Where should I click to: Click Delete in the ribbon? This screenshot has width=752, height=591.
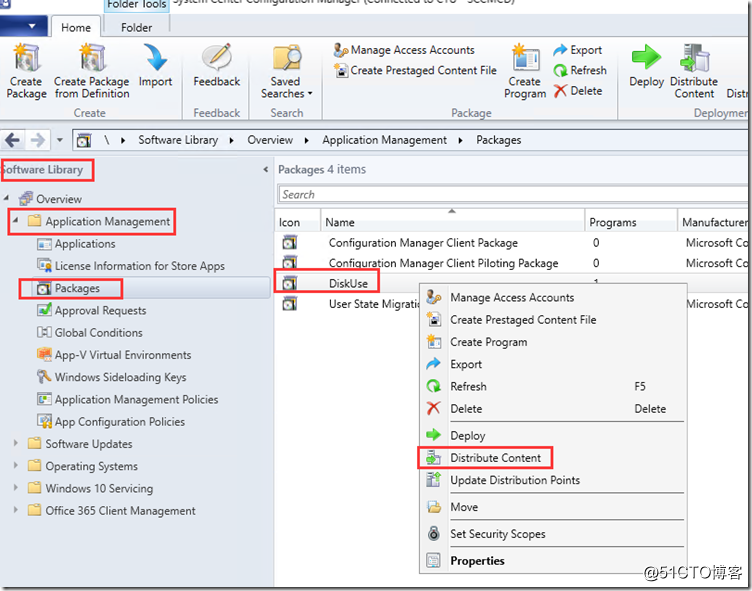click(578, 91)
